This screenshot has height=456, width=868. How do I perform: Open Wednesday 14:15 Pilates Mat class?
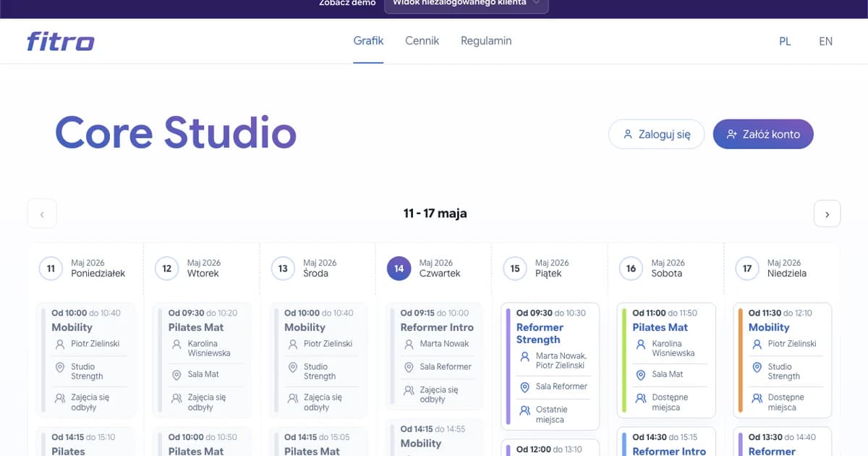[x=318, y=442]
